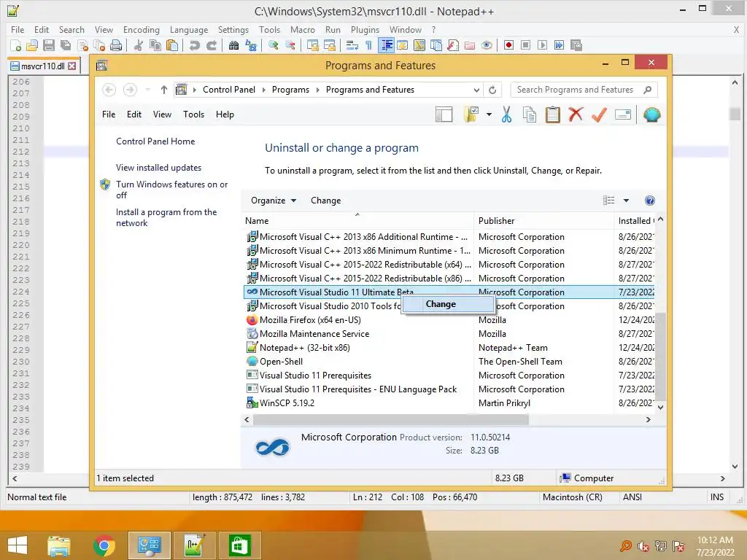747x560 pixels.
Task: Click Control Panel Home link
Action: point(155,141)
